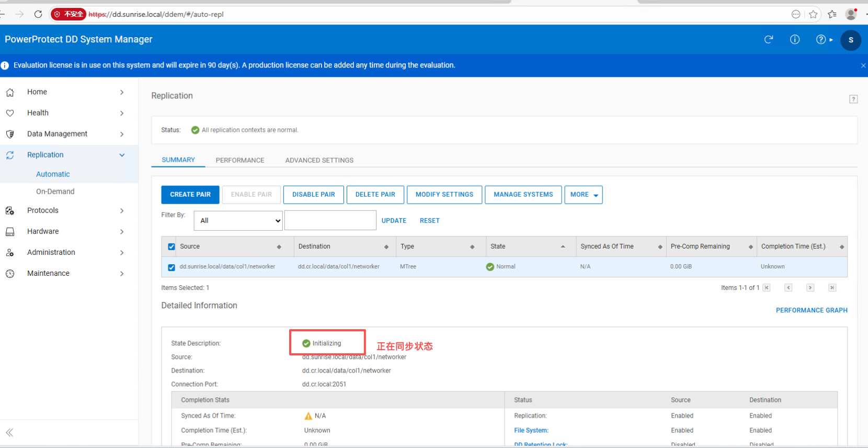
Task: Click the DELETE PAIR button
Action: 375,195
